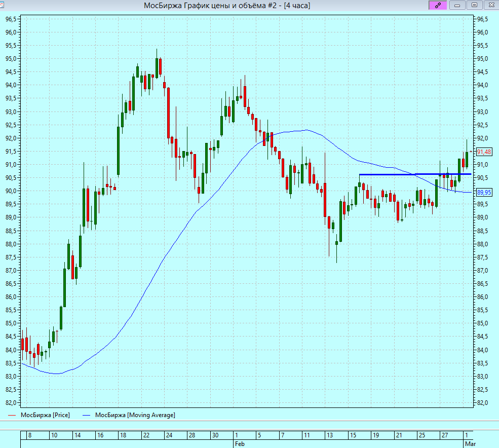The height and width of the screenshot is (448, 499).
Task: Click the chart window icon in title bar
Action: [2, 5]
